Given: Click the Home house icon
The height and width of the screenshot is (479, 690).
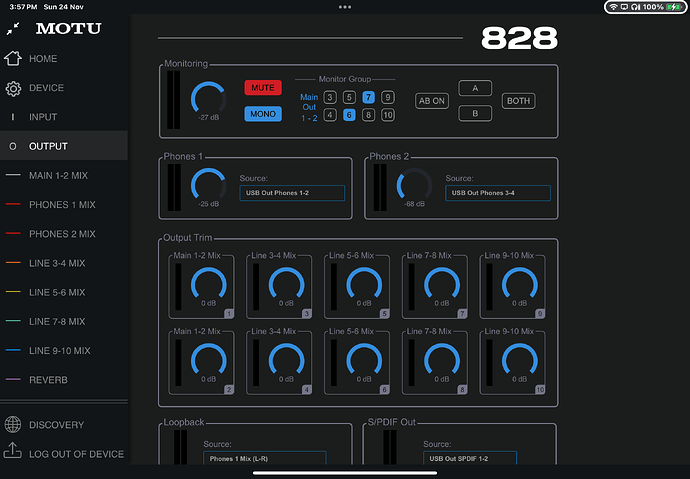Looking at the screenshot, I should (13, 58).
